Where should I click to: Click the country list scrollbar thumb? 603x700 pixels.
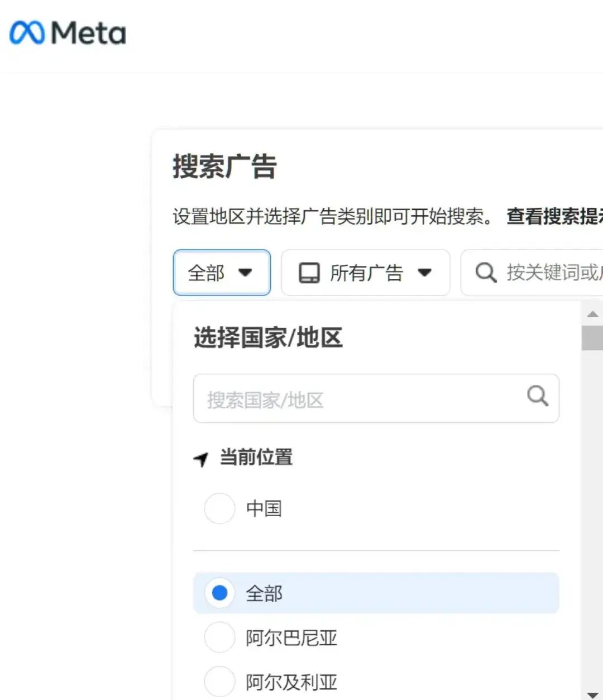tap(592, 338)
